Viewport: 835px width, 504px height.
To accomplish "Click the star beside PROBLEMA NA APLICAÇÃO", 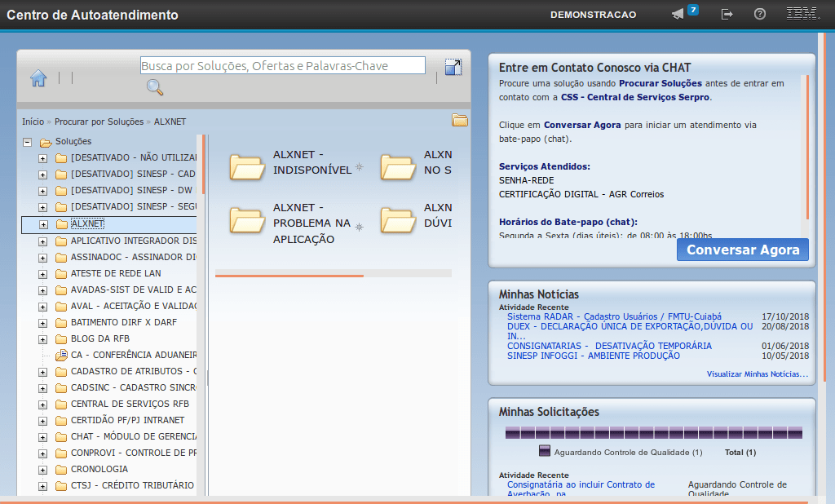I will point(360,227).
